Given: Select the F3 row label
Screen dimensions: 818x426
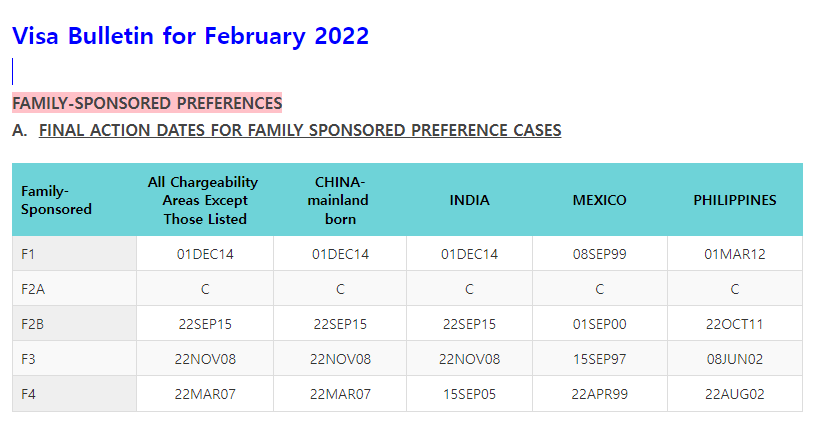Looking at the screenshot, I should [28, 359].
